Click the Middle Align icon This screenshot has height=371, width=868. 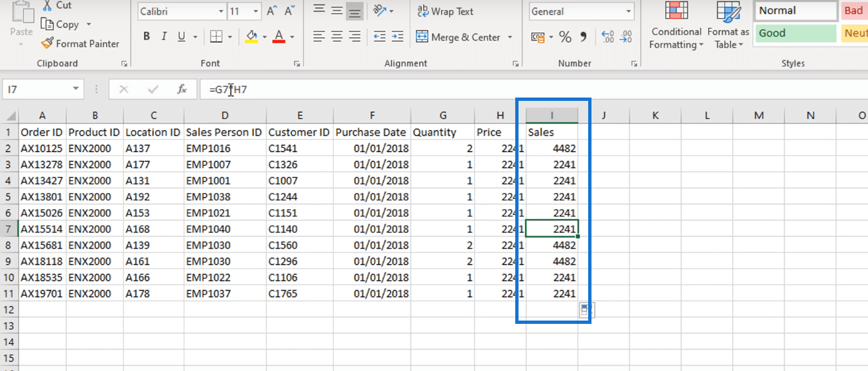tap(337, 11)
